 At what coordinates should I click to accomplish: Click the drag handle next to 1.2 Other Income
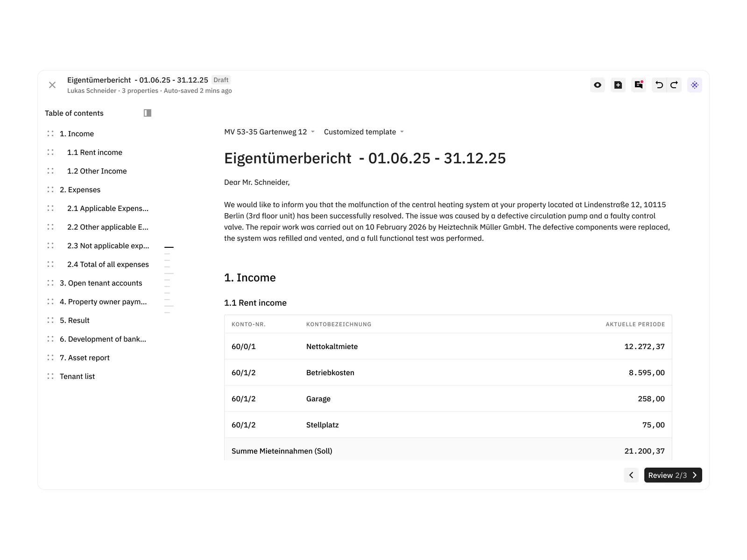[50, 171]
